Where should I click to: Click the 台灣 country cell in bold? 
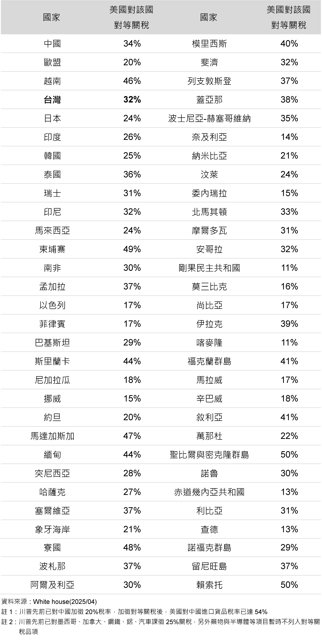click(52, 100)
